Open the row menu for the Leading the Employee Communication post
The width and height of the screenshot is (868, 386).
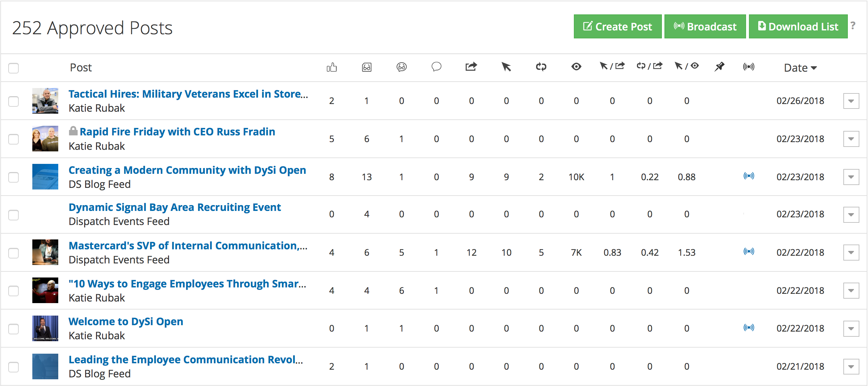(851, 366)
